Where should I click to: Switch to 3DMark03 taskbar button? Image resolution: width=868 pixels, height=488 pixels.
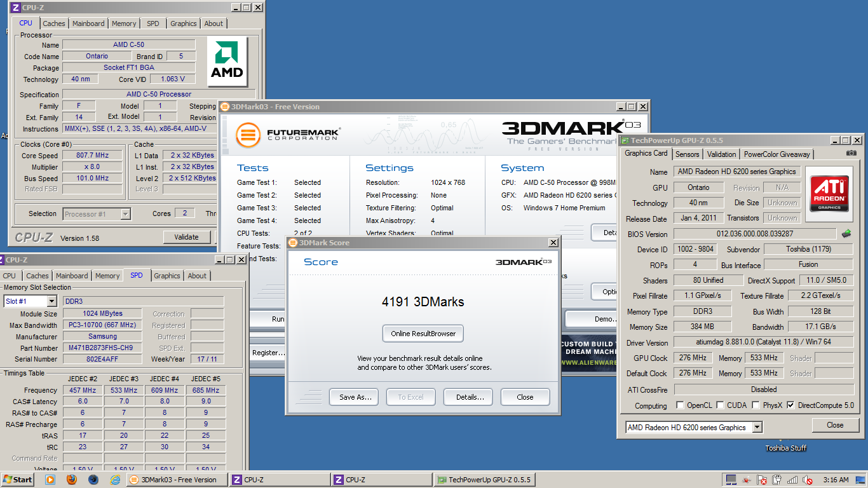point(176,480)
